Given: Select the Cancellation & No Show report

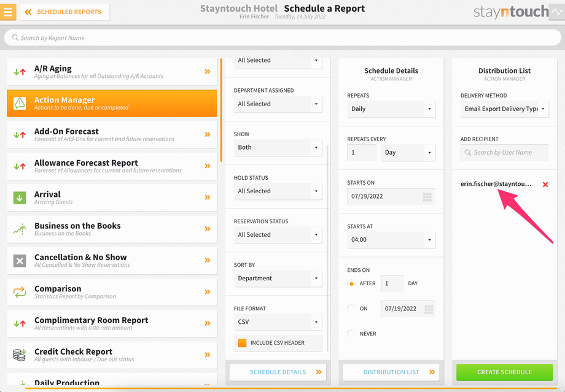Looking at the screenshot, I should [112, 261].
